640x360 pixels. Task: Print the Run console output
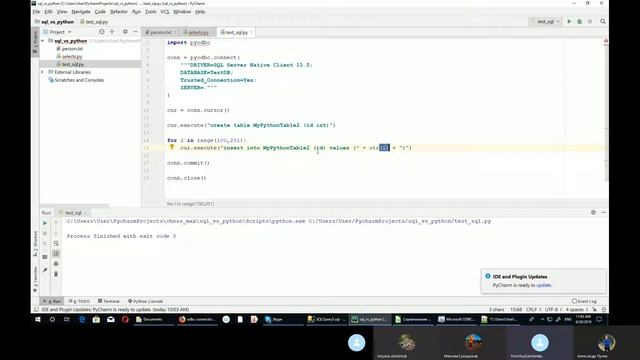pos(56,264)
